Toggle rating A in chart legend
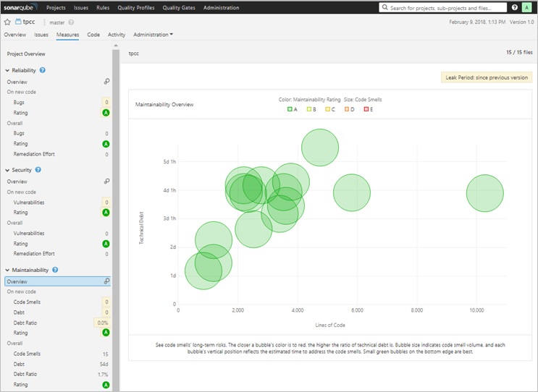The width and height of the screenshot is (538, 392). click(293, 109)
